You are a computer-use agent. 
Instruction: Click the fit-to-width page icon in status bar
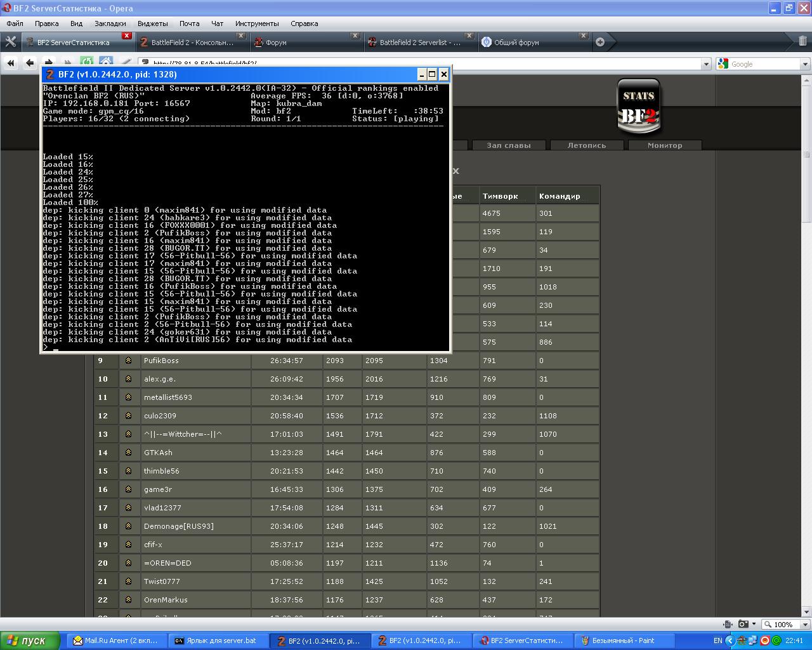[x=728, y=624]
